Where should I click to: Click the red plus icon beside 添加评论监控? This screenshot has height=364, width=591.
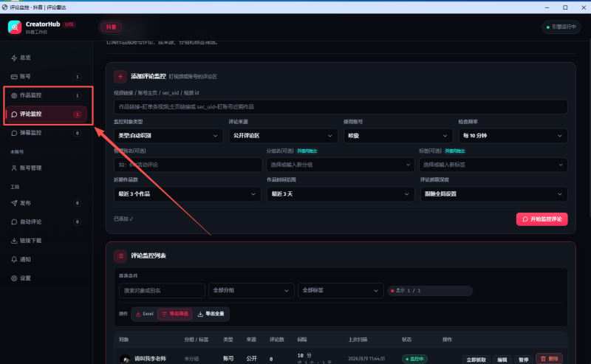tap(120, 77)
